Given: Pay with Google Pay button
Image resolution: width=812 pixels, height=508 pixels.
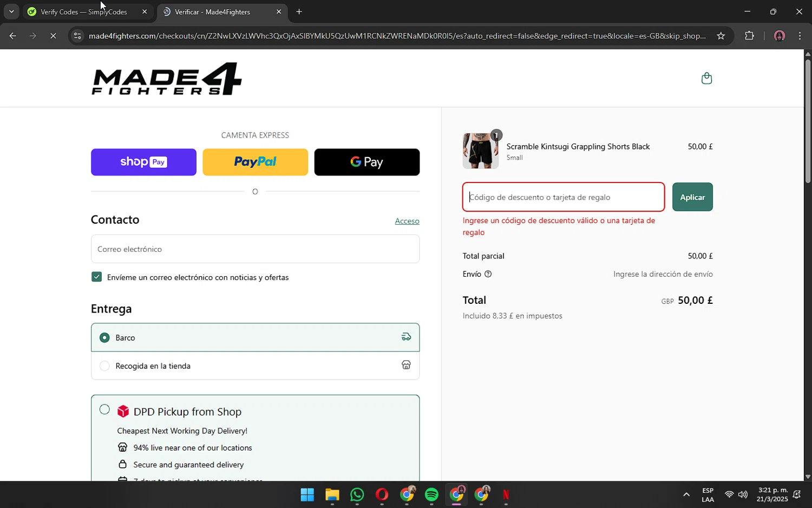Looking at the screenshot, I should tap(366, 162).
